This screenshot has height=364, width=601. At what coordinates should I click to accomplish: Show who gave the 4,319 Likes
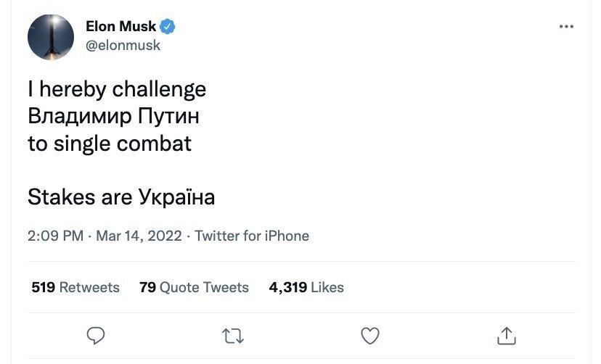pyautogui.click(x=306, y=288)
